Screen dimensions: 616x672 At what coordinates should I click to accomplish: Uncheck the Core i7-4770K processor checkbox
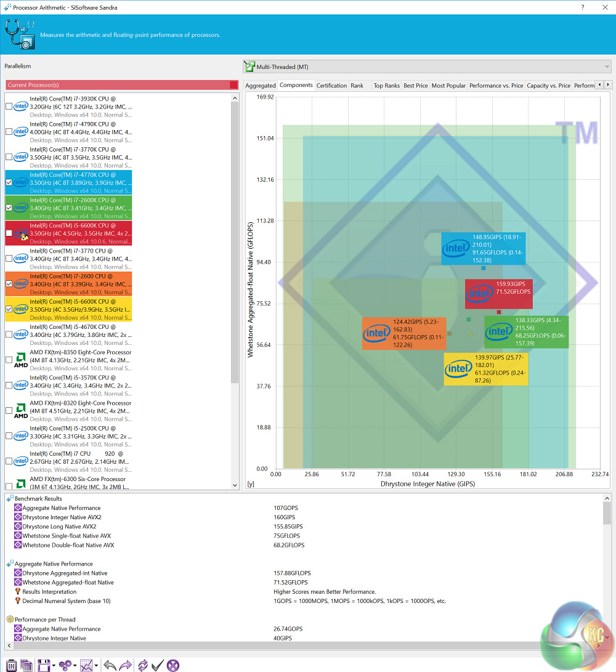(x=9, y=182)
